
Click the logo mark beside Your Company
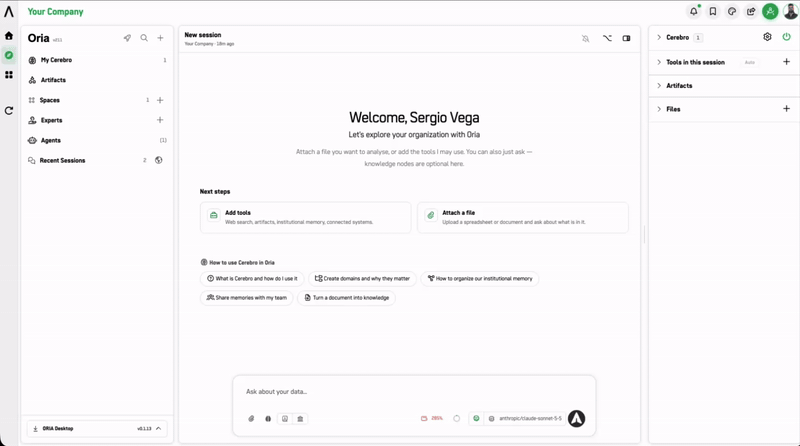tap(9, 11)
